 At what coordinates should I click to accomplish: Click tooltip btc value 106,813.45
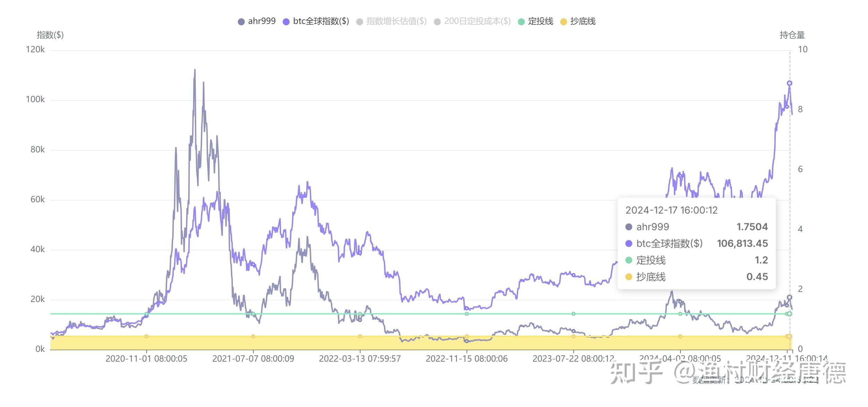coord(743,244)
